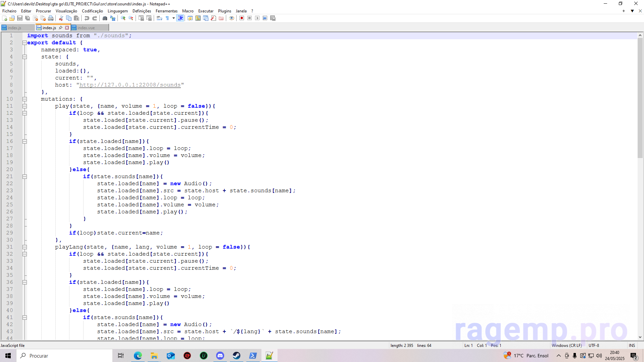This screenshot has width=644, height=362.
Task: Stop macro recording toolbar icon
Action: pos(249,18)
